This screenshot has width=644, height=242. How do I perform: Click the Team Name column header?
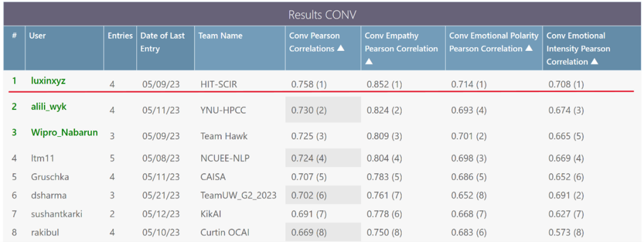coord(220,36)
